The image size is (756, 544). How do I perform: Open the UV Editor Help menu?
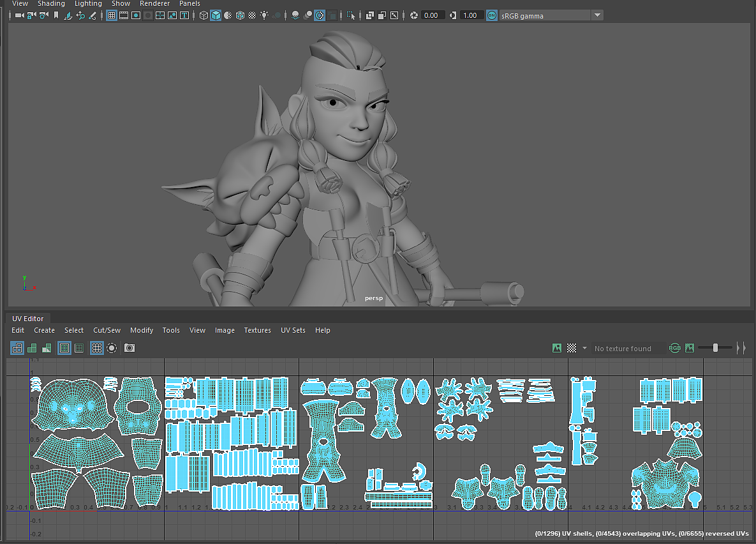pyautogui.click(x=323, y=330)
